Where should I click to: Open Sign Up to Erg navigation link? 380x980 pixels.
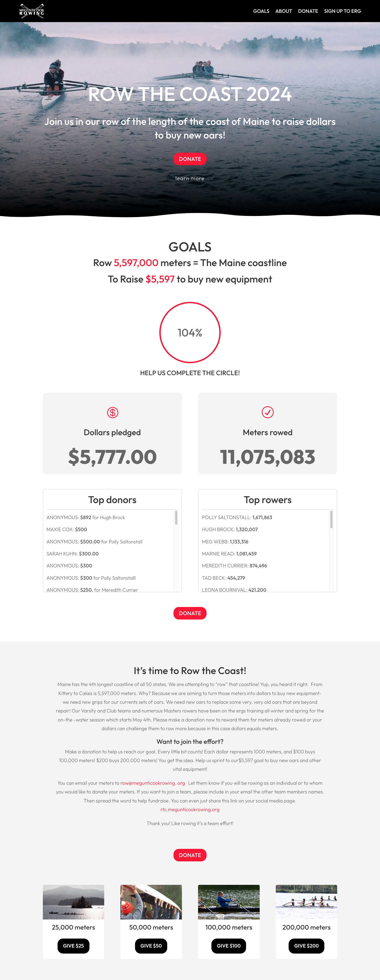[x=342, y=11]
